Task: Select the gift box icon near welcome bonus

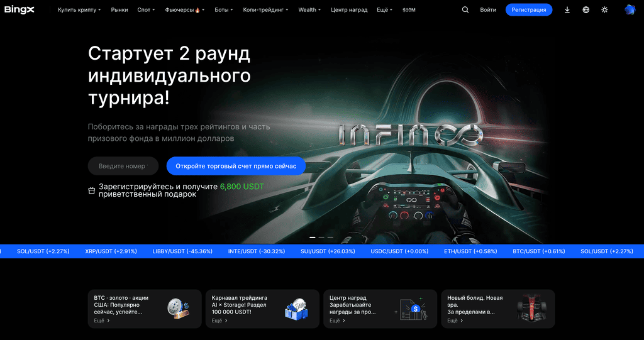Action: pyautogui.click(x=92, y=190)
